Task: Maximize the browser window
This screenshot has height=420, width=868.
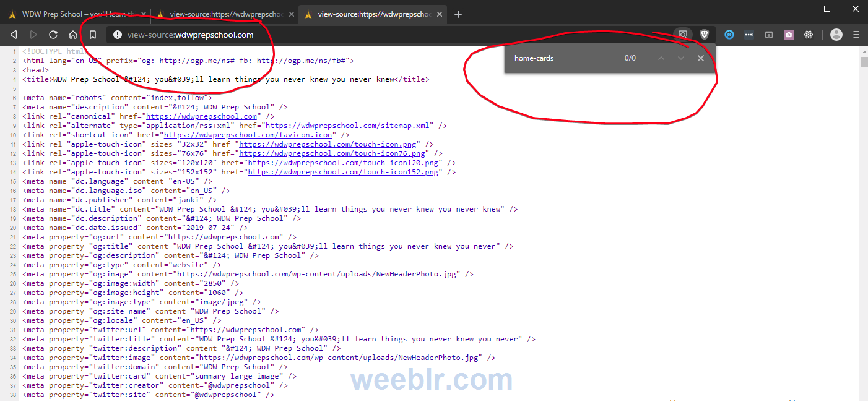Action: (827, 9)
